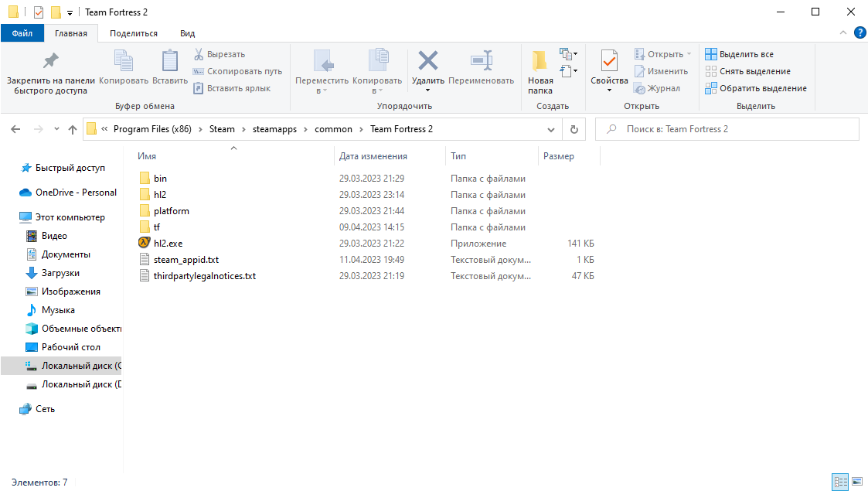Click Вставить ярлык button
The image size is (868, 491).
point(231,88)
